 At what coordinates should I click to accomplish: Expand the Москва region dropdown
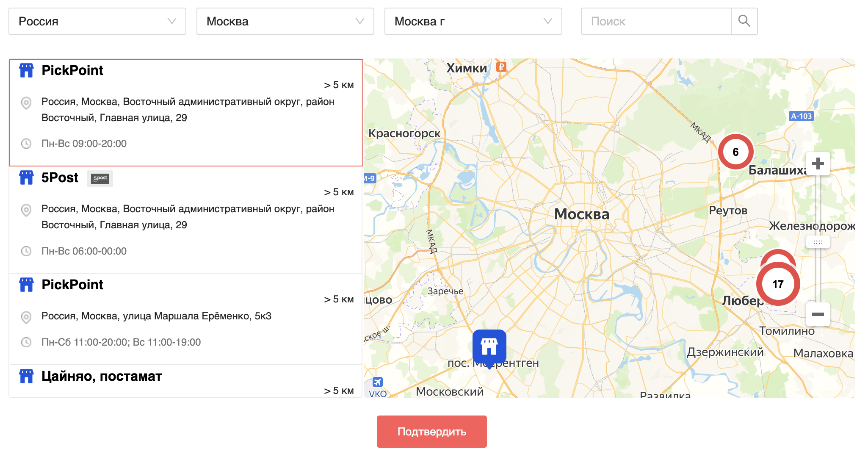point(285,21)
